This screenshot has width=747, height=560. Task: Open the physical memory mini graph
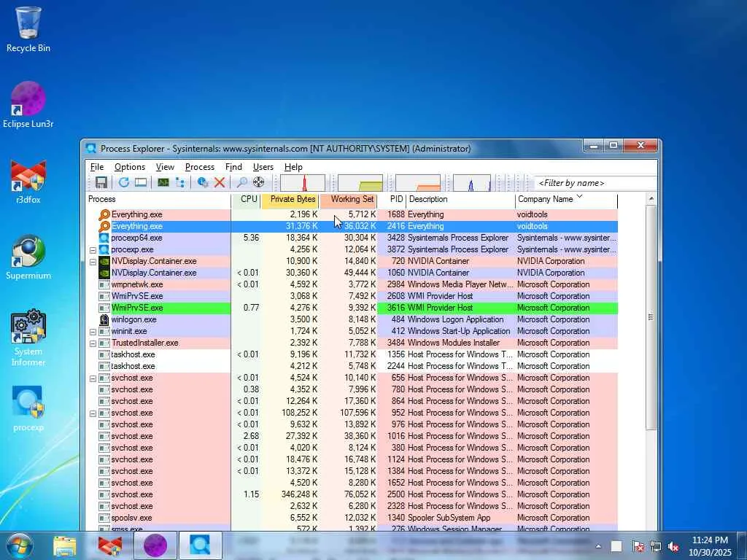tap(418, 183)
